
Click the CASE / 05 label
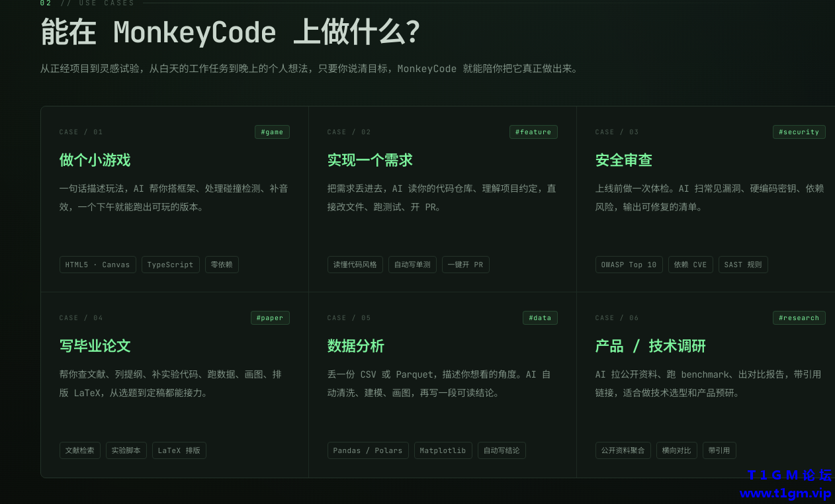(349, 318)
